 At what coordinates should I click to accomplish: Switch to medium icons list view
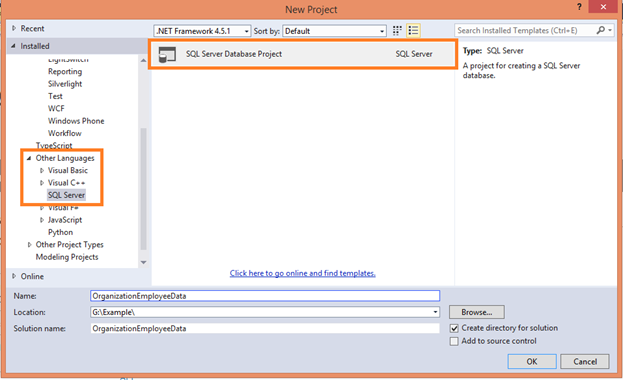coord(413,31)
